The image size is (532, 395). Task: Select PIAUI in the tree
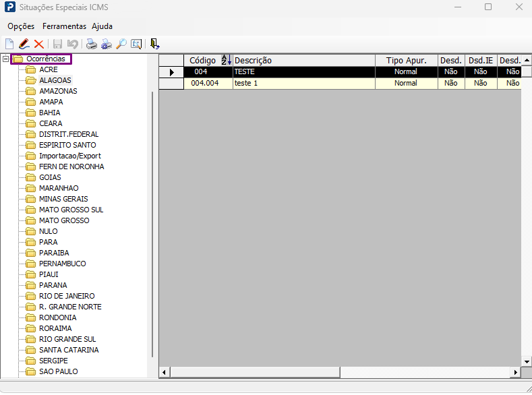49,274
